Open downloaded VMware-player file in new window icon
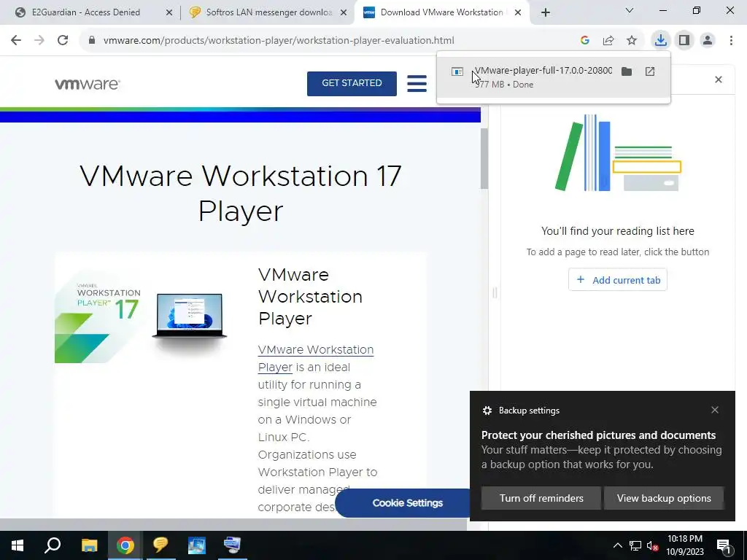Viewport: 747px width, 560px height. (x=650, y=71)
